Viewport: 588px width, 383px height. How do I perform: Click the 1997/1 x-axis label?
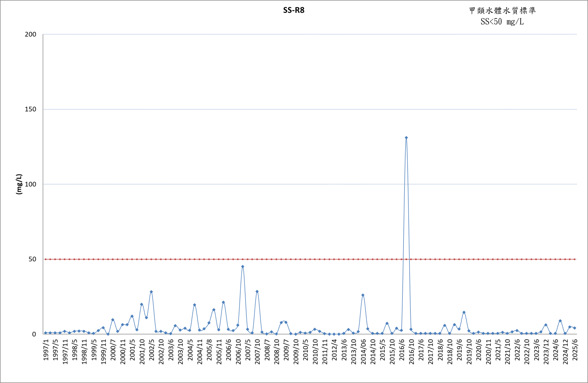46,350
